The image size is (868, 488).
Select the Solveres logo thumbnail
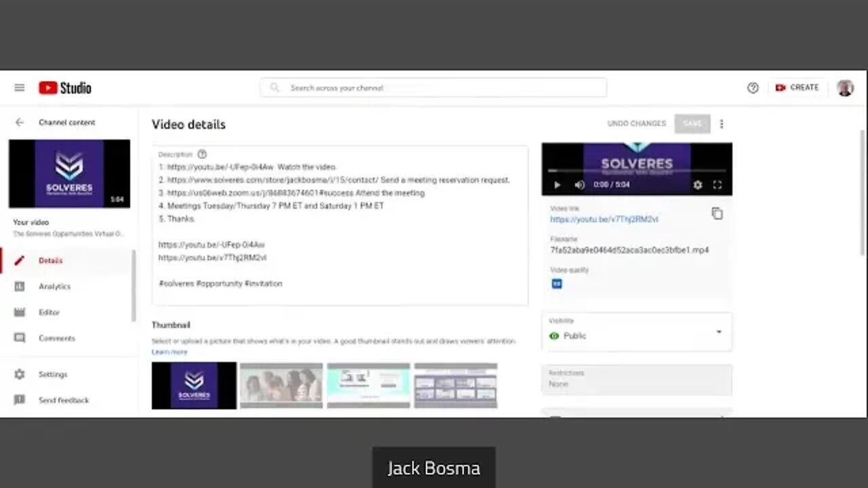[194, 386]
